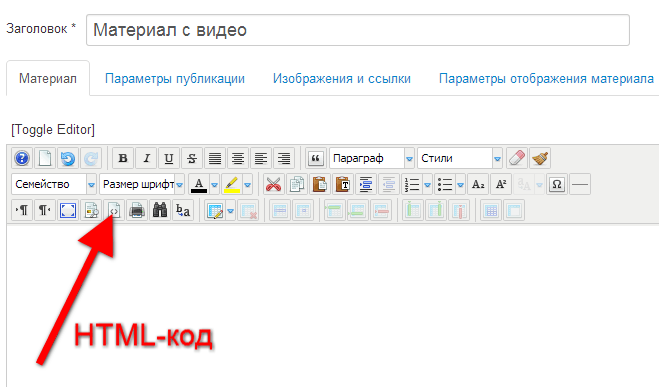Viewport: 659px width, 387px height.
Task: Open the Размер шрифта font size dropdown
Action: point(142,184)
